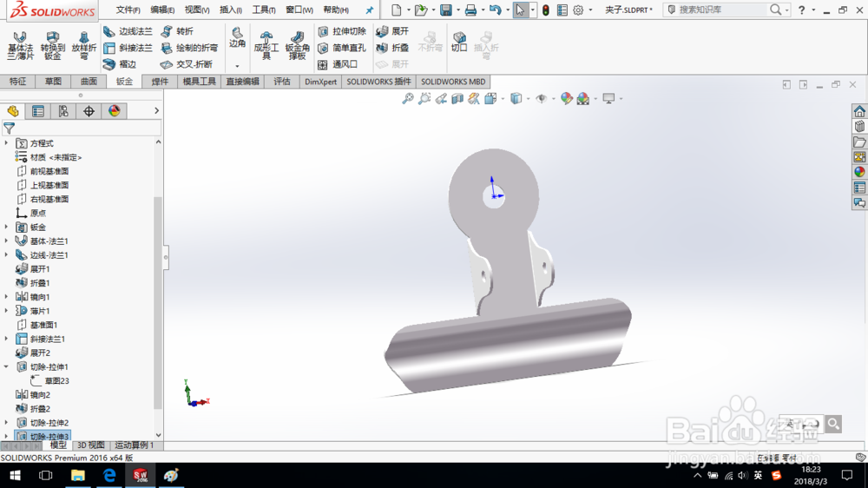Expand the 镜向1 feature node
868x488 pixels.
click(7, 297)
